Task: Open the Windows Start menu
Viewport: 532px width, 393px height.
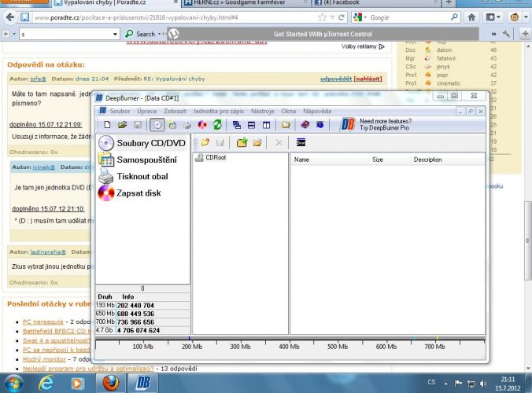Action: tap(13, 384)
